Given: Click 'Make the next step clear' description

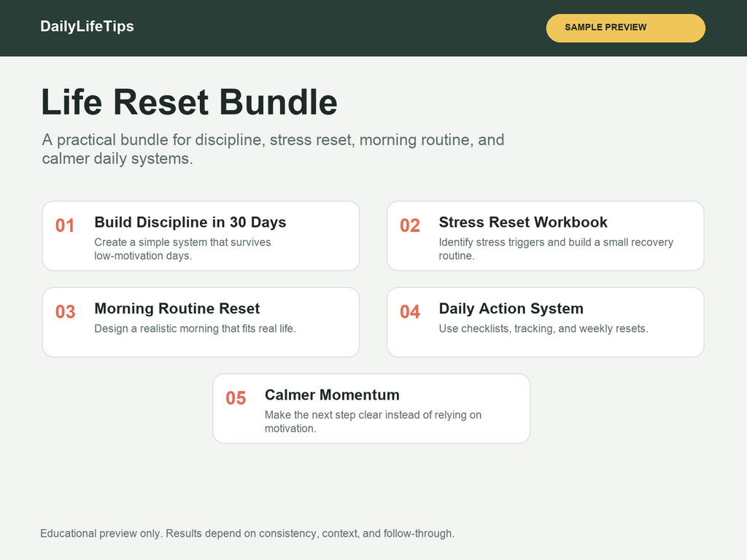Looking at the screenshot, I should [373, 421].
